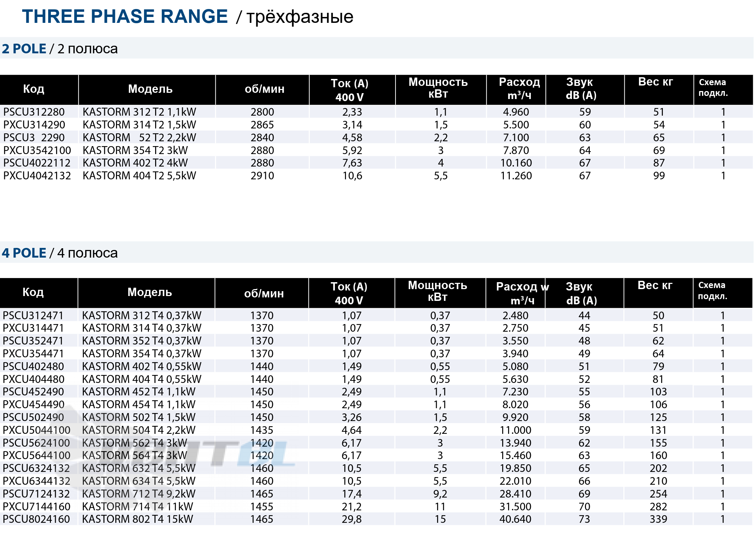Screen dimensions: 756x537
Task: Click rpm value 2910
Action: point(262,176)
